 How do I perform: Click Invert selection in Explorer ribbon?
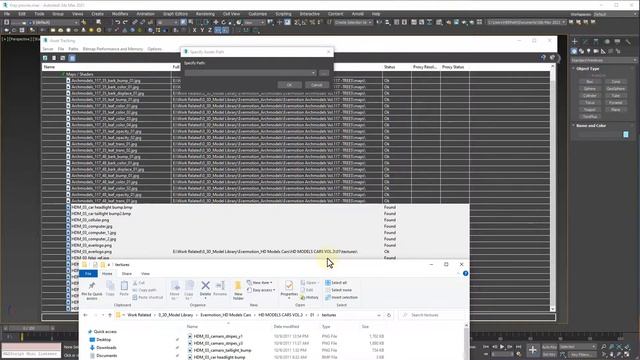click(341, 298)
